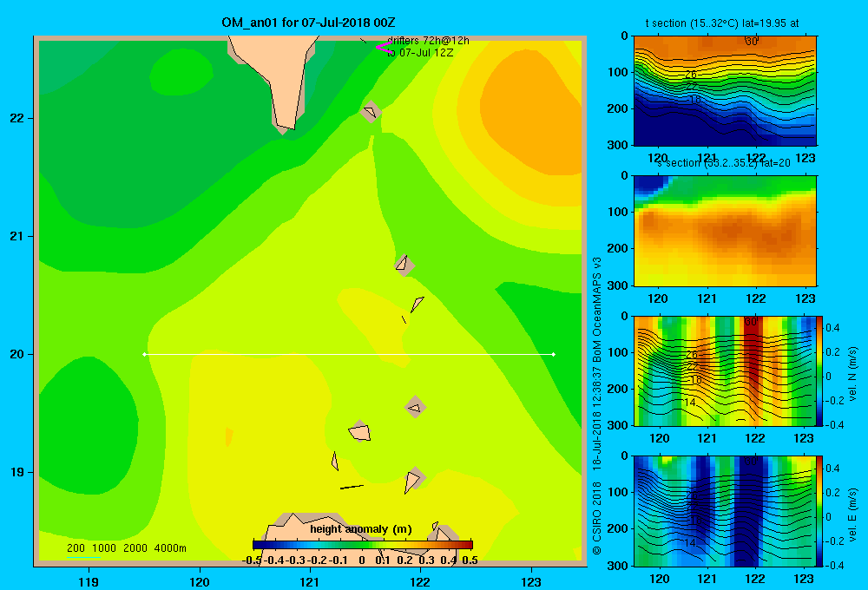Click longitude label 120 on main map
The width and height of the screenshot is (868, 590).
pyautogui.click(x=200, y=581)
